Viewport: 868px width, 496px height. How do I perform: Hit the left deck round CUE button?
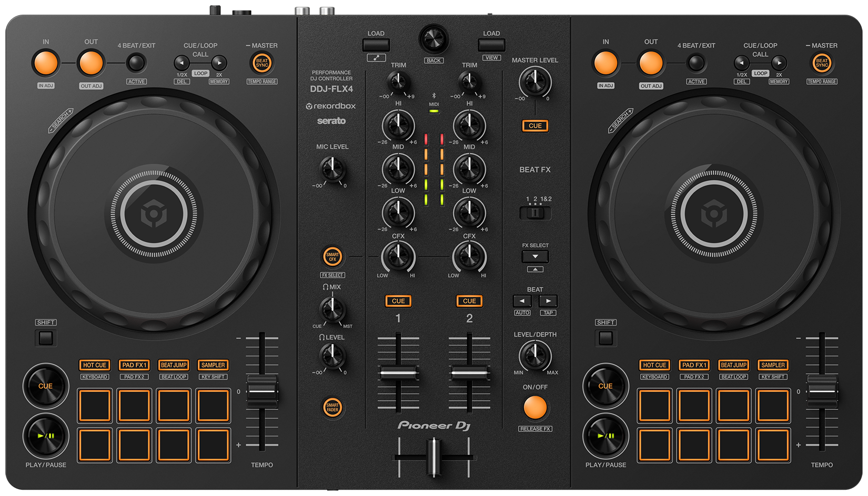tap(46, 386)
